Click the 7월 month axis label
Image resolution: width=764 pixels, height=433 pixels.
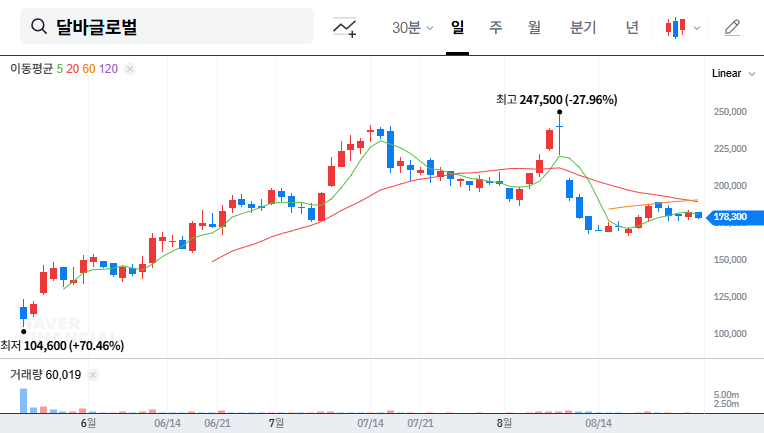click(x=276, y=423)
